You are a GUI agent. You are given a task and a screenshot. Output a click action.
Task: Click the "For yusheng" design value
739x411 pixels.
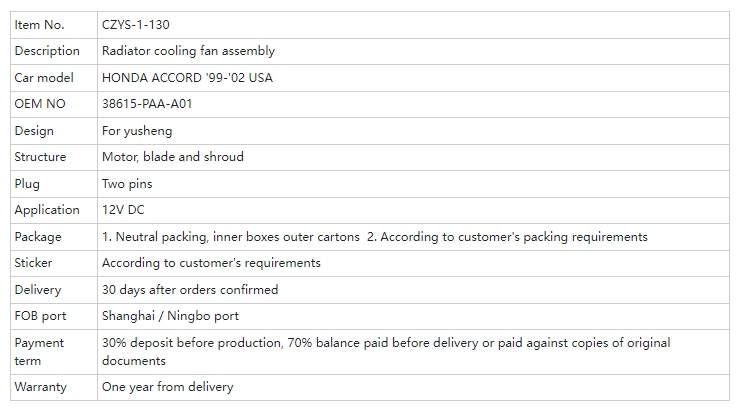click(x=137, y=130)
